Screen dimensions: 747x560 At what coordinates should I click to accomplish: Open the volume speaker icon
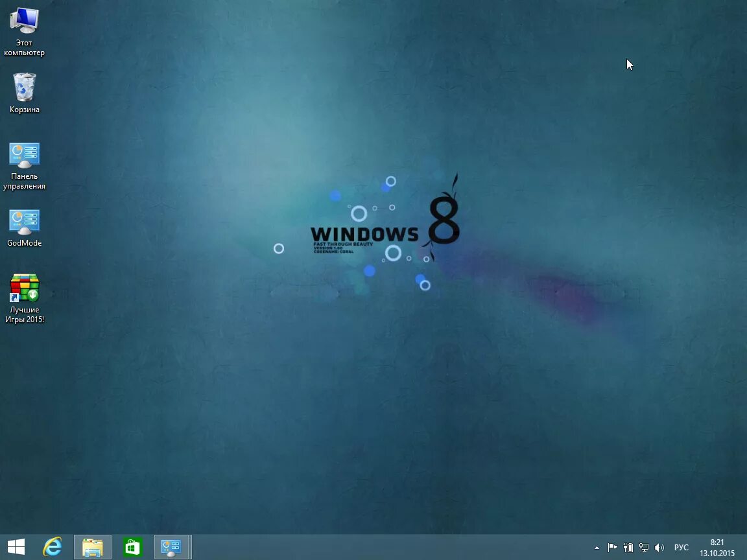pos(659,548)
